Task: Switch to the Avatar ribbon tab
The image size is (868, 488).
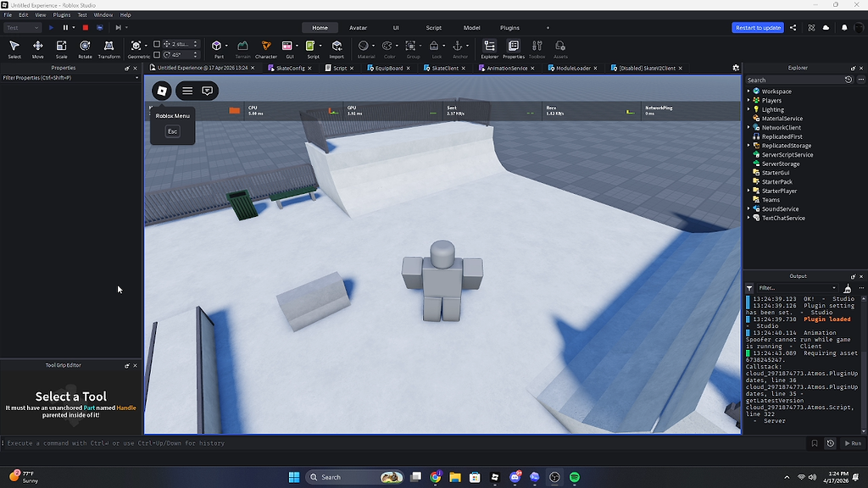Action: coord(359,28)
